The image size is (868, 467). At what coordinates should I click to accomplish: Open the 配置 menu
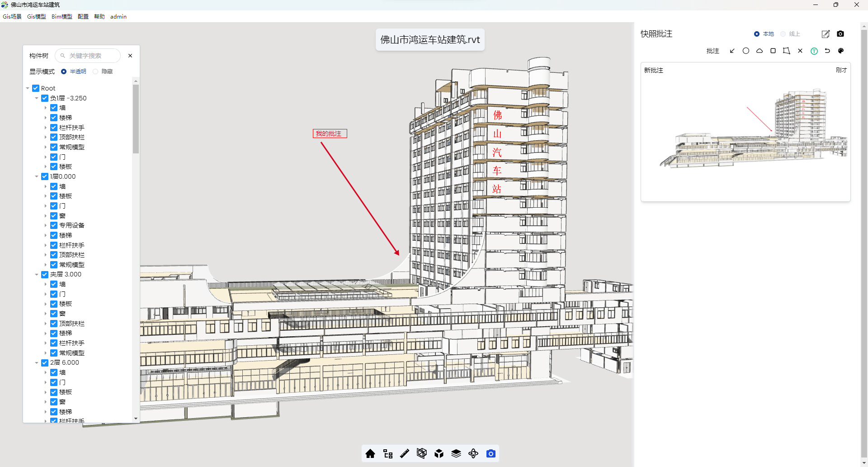(83, 17)
